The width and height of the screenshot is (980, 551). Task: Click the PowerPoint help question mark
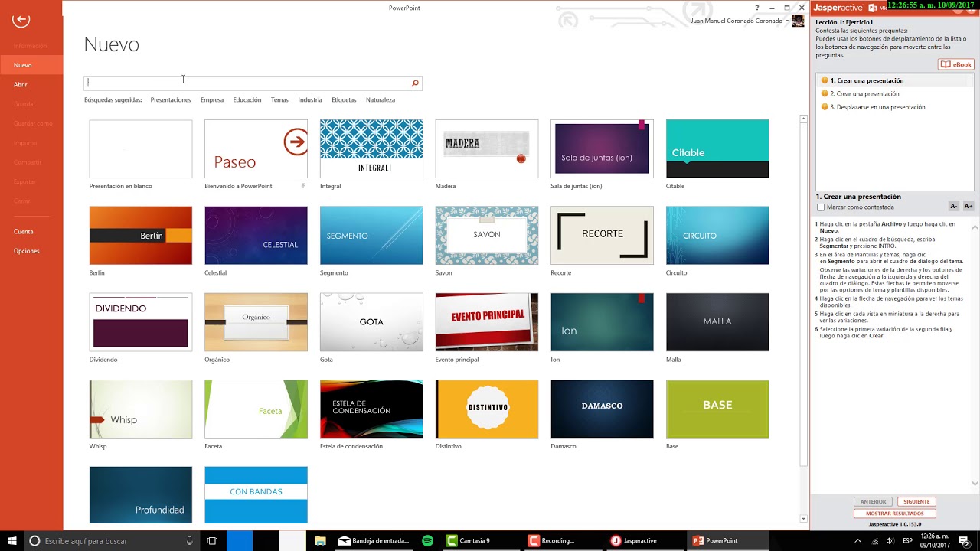(x=757, y=8)
